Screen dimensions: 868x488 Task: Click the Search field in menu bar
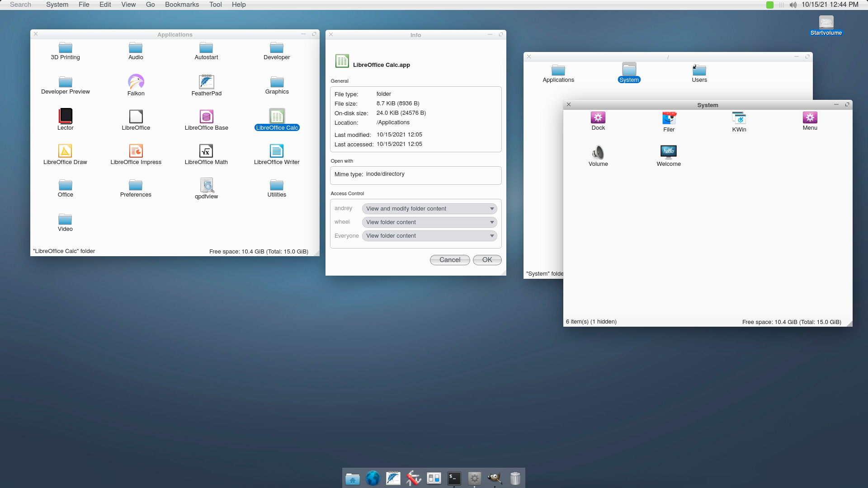tap(20, 5)
